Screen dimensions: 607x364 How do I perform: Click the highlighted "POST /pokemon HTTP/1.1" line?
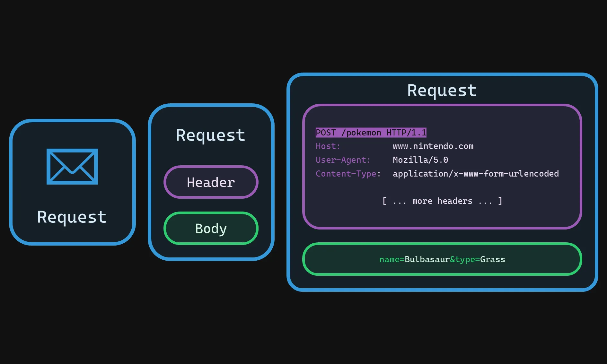(371, 133)
